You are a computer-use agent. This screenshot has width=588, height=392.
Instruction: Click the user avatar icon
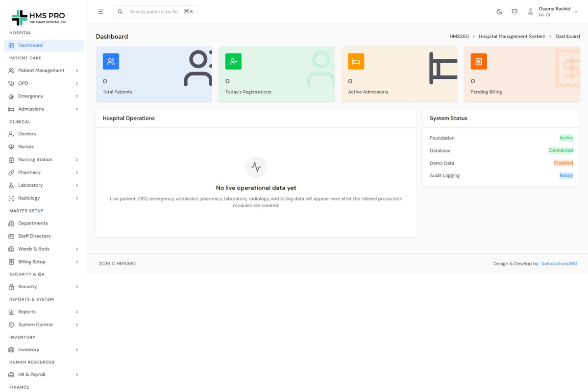[530, 12]
